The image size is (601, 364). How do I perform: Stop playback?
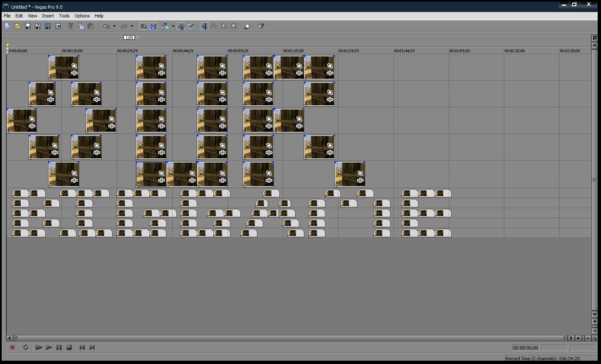coord(69,347)
